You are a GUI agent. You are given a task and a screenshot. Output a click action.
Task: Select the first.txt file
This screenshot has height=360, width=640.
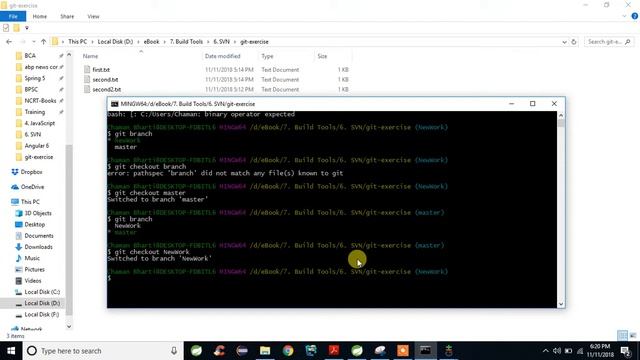[101, 70]
